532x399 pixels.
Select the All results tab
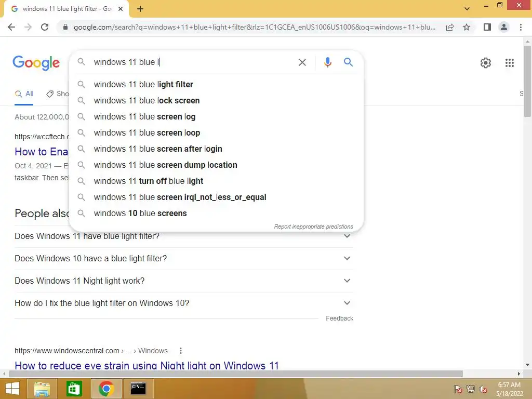pyautogui.click(x=24, y=94)
